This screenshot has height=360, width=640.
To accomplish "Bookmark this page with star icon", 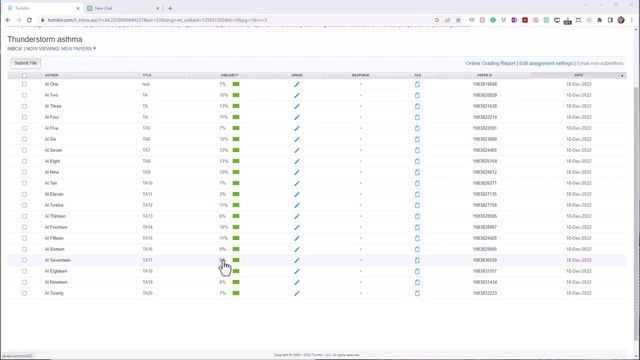I will coord(458,20).
